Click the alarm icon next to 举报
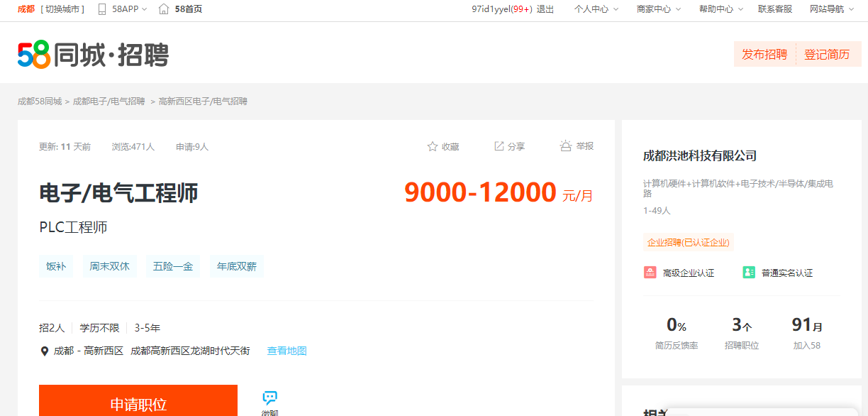This screenshot has width=868, height=416. tap(565, 146)
